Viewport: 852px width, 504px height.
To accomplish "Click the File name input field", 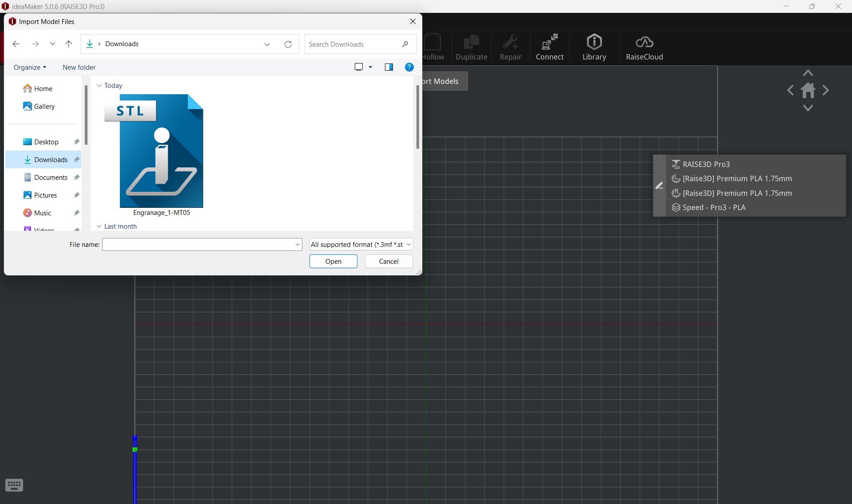I will (x=198, y=244).
